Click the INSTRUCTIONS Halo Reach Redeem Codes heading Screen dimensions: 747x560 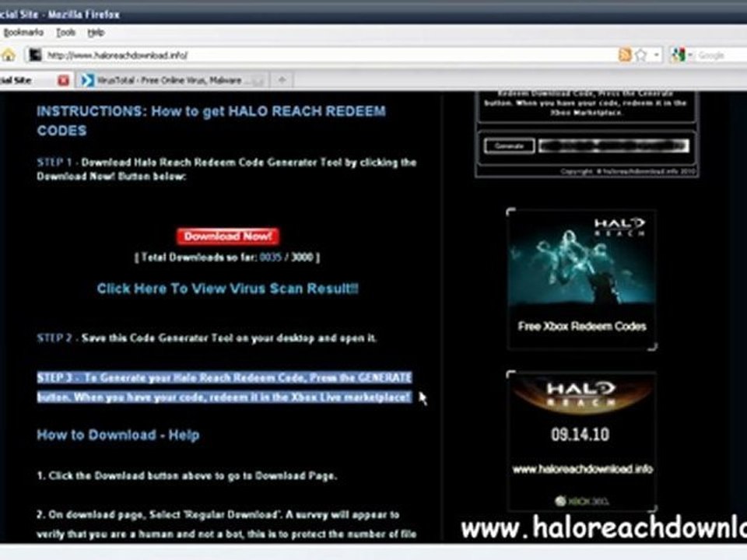[x=211, y=121]
